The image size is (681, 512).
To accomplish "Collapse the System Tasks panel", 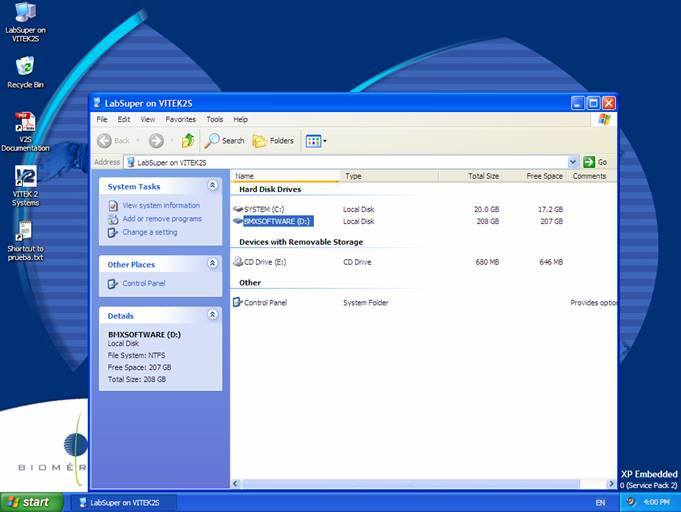I will tap(212, 185).
